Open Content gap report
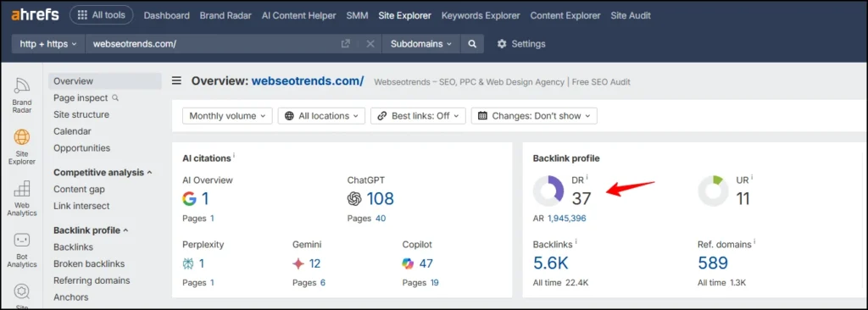This screenshot has height=310, width=868. pyautogui.click(x=79, y=190)
